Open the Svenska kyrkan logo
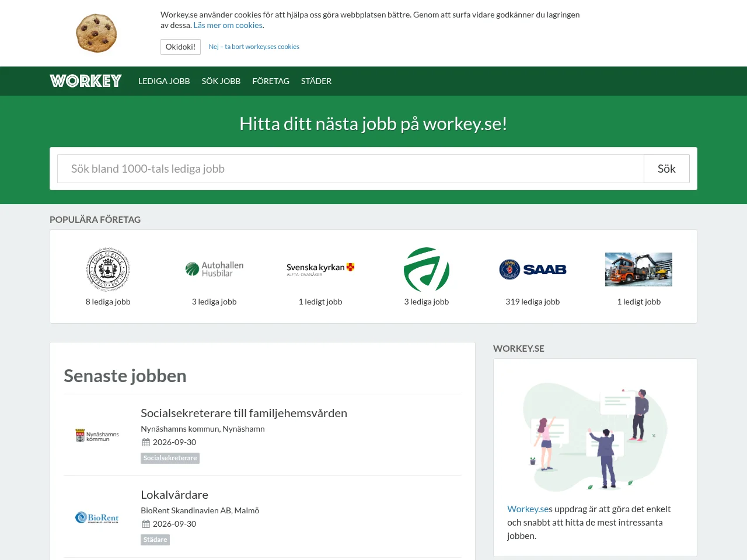 [320, 269]
